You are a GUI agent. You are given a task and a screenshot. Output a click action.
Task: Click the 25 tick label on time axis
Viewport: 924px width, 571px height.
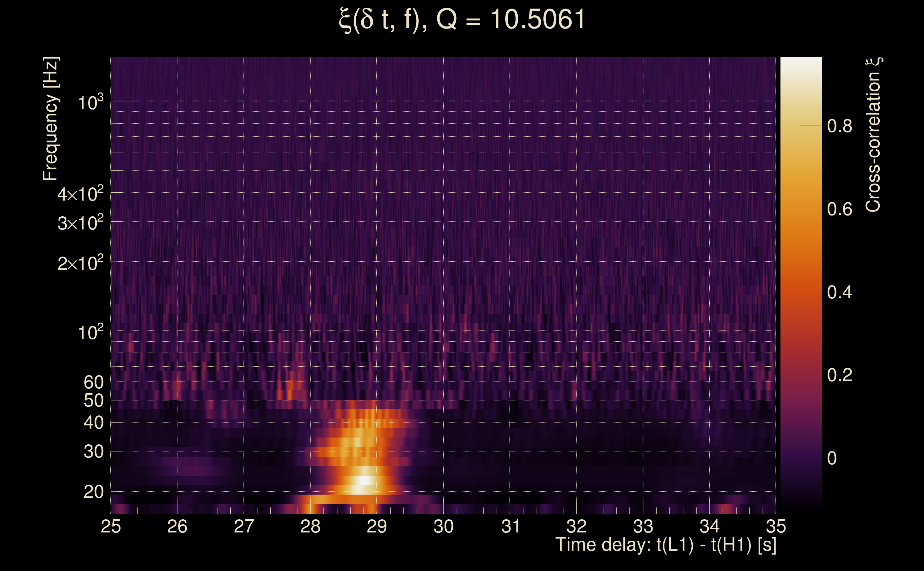click(111, 526)
